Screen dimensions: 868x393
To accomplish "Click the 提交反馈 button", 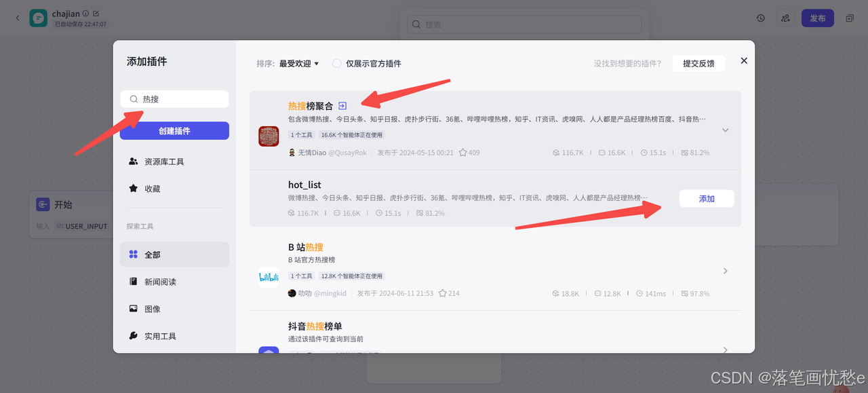I will pyautogui.click(x=698, y=63).
